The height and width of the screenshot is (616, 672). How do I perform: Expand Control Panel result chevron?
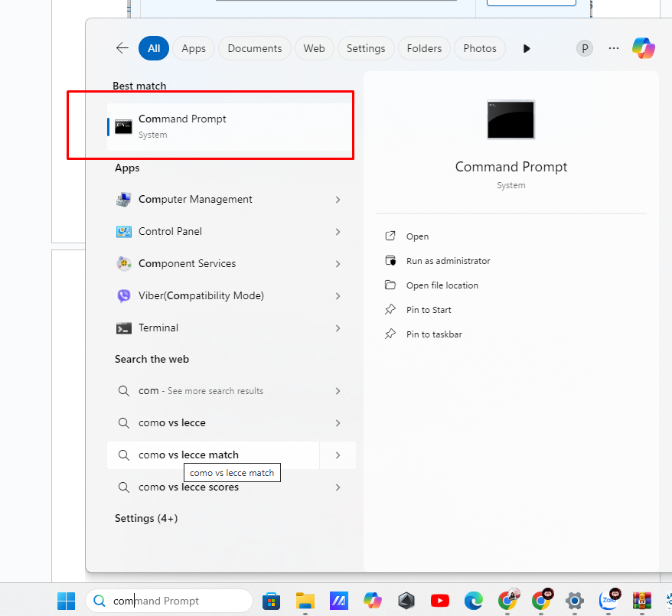coord(338,232)
